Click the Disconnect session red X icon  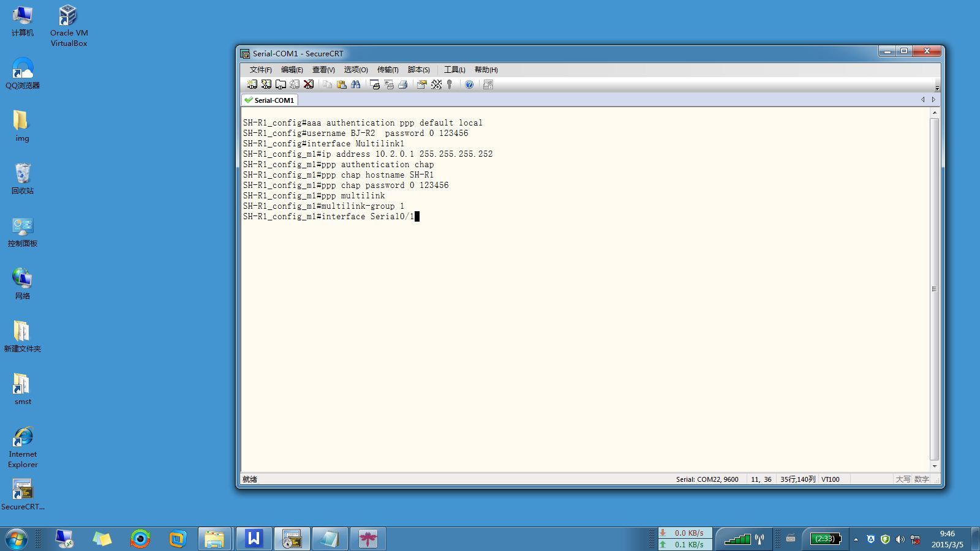[309, 84]
